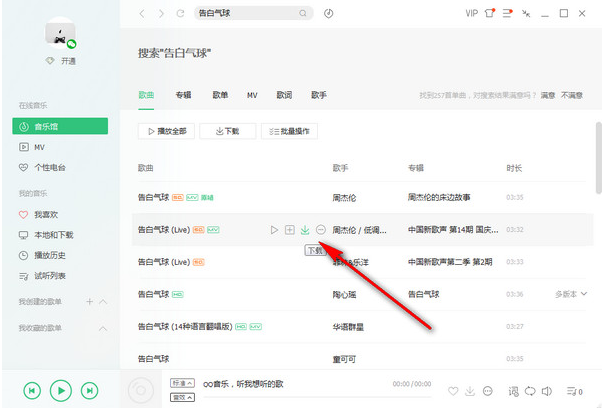Open more options in player bar

tap(488, 391)
